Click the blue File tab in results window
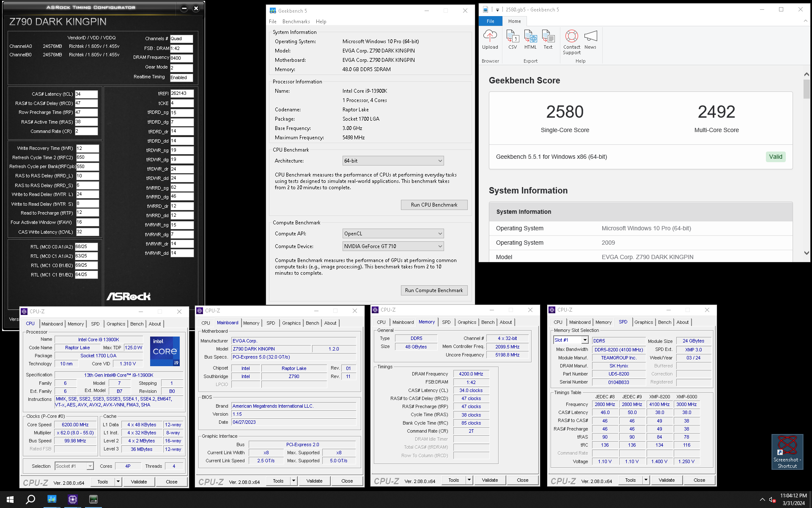Image resolution: width=812 pixels, height=508 pixels. (490, 21)
